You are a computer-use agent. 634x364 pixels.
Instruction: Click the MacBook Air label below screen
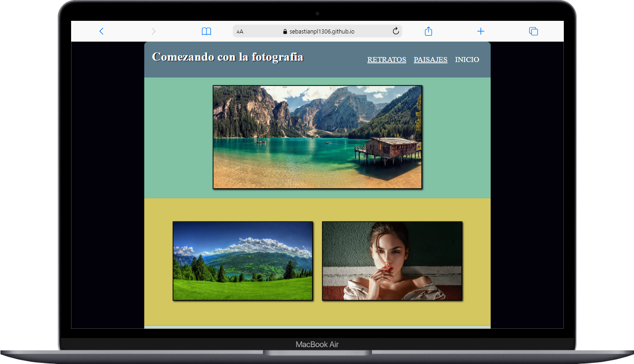pyautogui.click(x=317, y=345)
